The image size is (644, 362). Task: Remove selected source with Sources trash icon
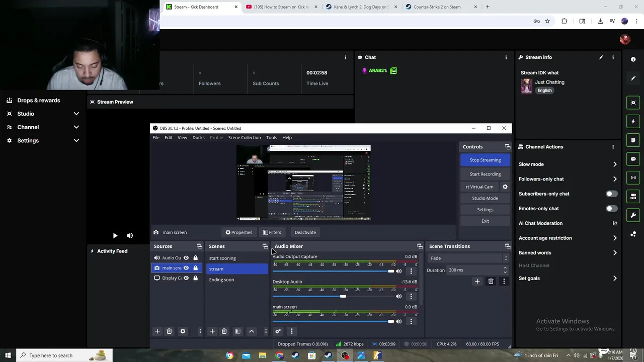tap(169, 331)
